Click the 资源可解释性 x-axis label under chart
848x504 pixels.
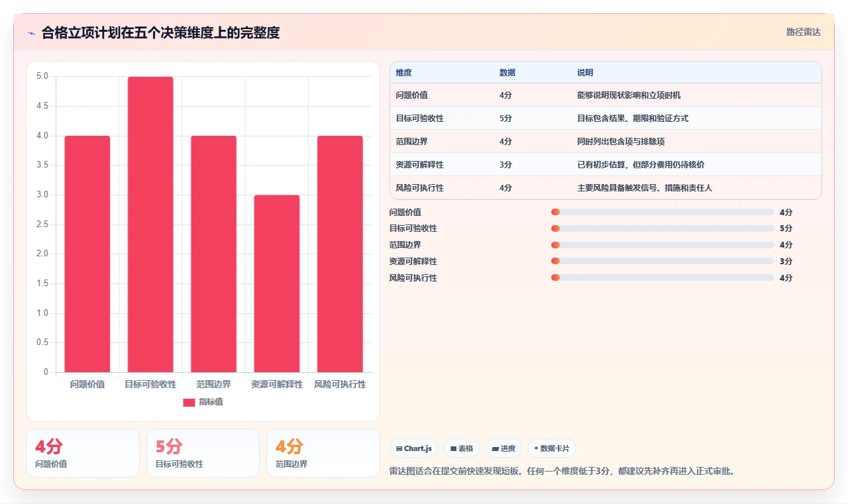[x=277, y=384]
